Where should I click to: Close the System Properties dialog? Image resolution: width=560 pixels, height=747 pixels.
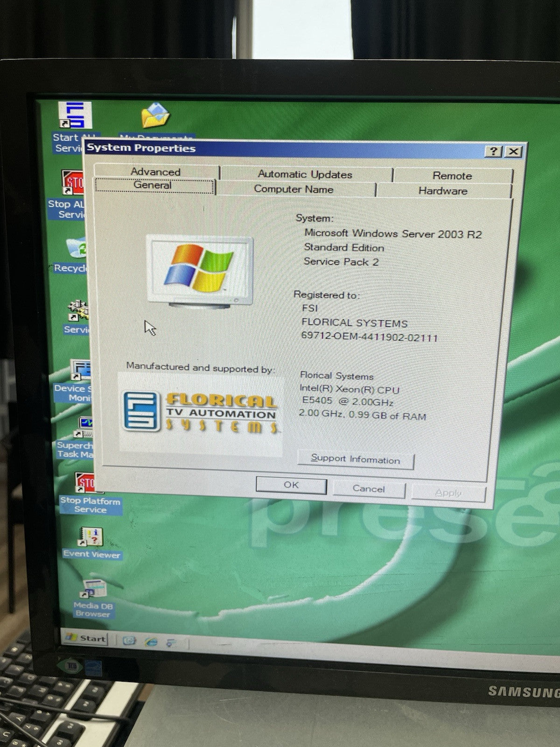coord(513,152)
